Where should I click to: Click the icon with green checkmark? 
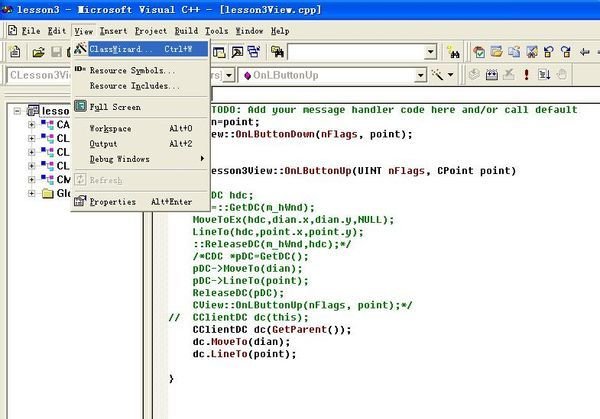coord(479,52)
